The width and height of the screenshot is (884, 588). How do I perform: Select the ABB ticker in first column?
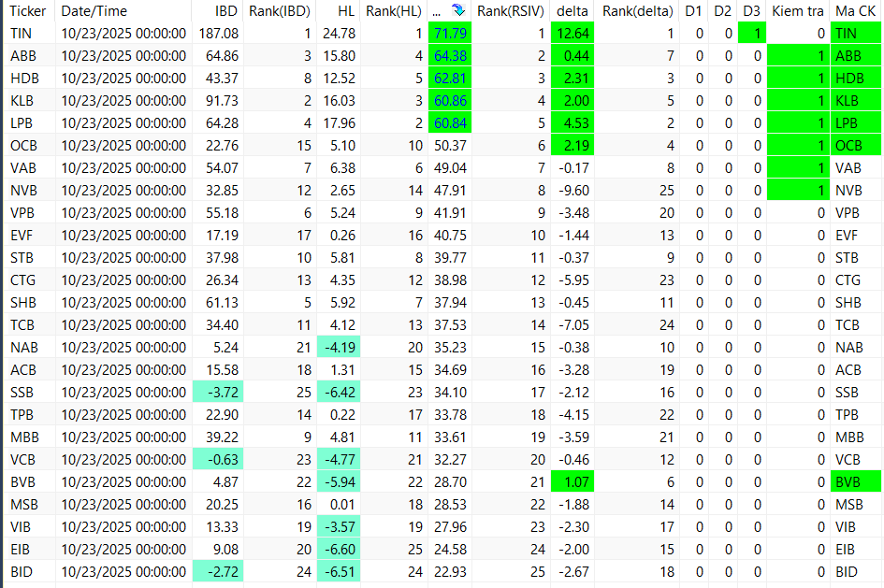click(x=23, y=56)
